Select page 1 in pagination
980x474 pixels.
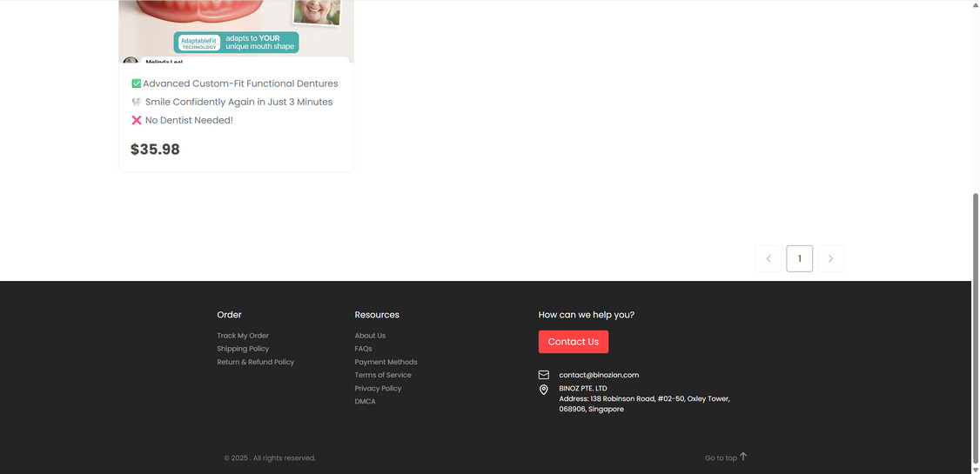[799, 258]
